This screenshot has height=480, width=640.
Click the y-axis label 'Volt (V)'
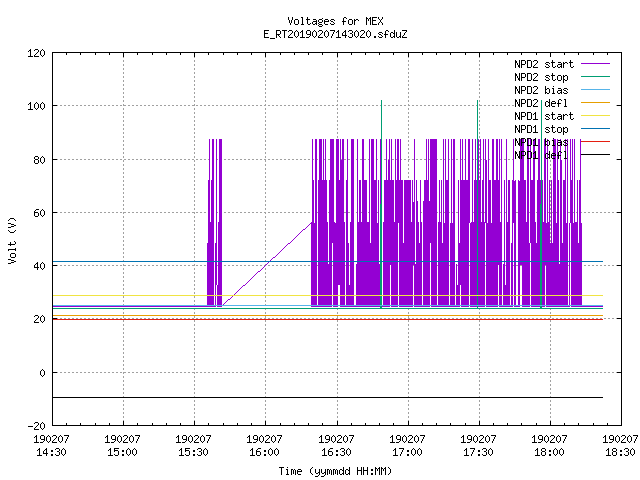click(12, 240)
